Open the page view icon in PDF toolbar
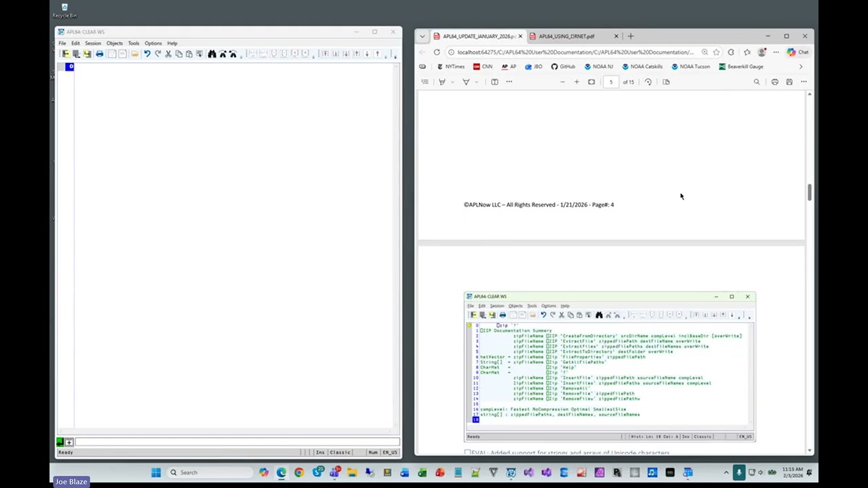 coord(666,82)
